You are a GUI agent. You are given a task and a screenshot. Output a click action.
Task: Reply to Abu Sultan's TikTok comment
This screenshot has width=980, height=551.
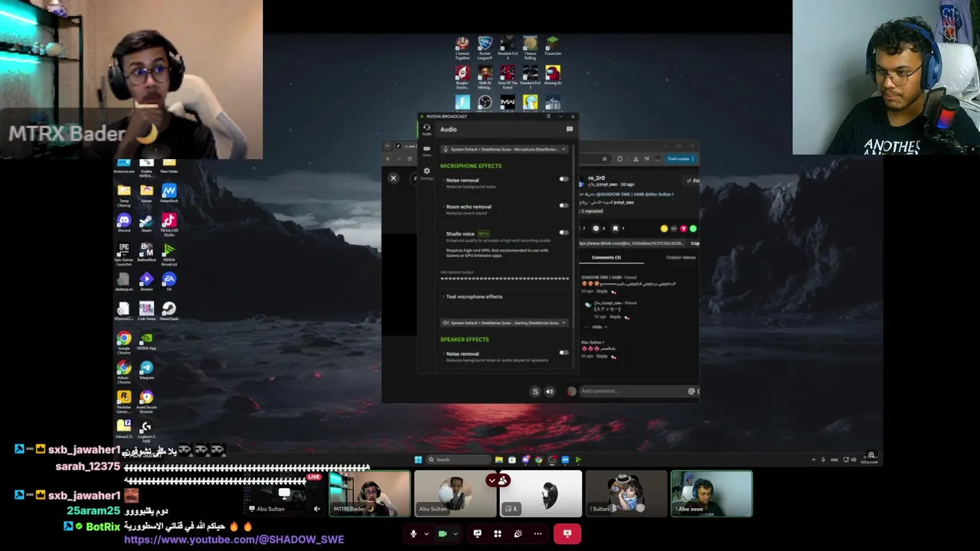[x=602, y=356]
